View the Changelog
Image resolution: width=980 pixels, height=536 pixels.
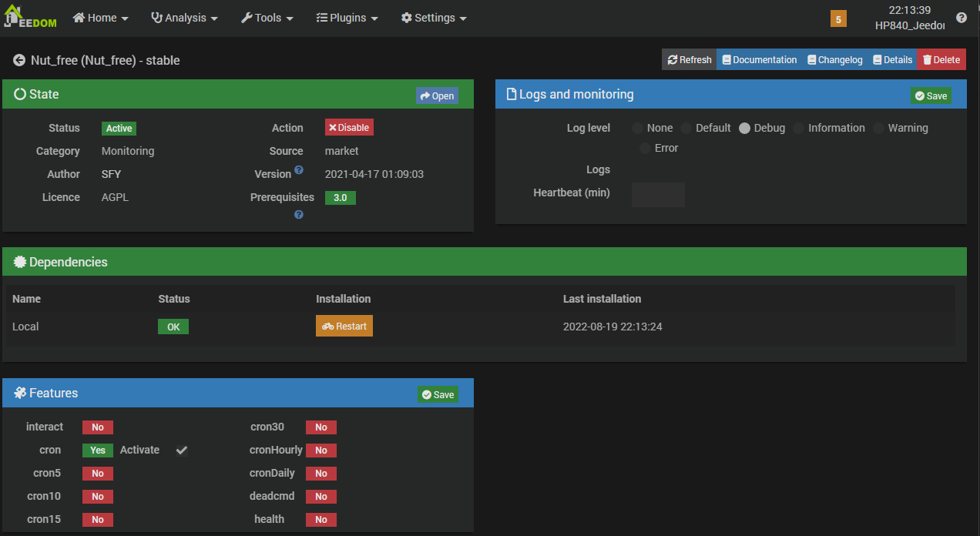click(x=835, y=60)
